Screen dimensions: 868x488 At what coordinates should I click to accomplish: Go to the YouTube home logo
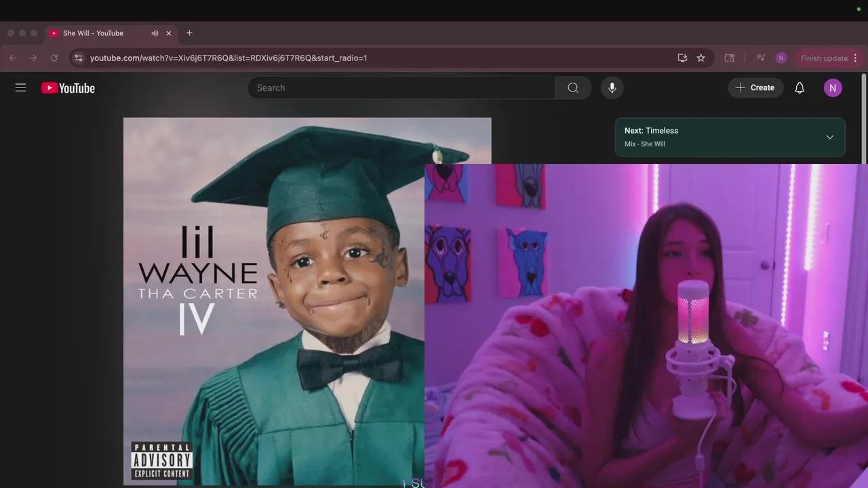(x=68, y=88)
